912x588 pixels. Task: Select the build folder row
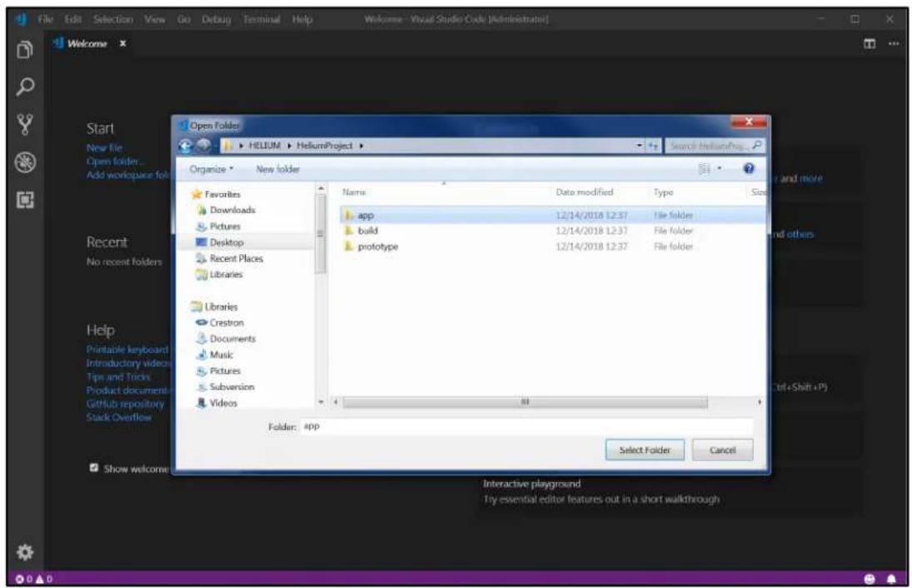point(552,231)
